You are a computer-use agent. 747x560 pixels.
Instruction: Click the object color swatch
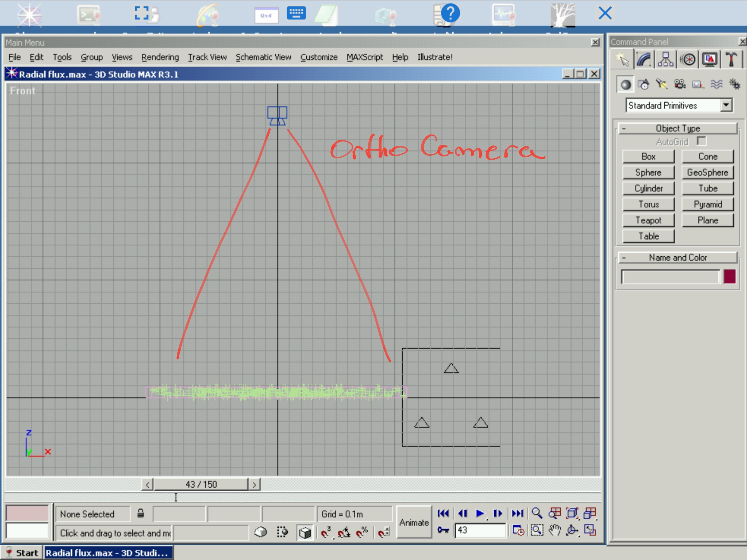pyautogui.click(x=729, y=277)
